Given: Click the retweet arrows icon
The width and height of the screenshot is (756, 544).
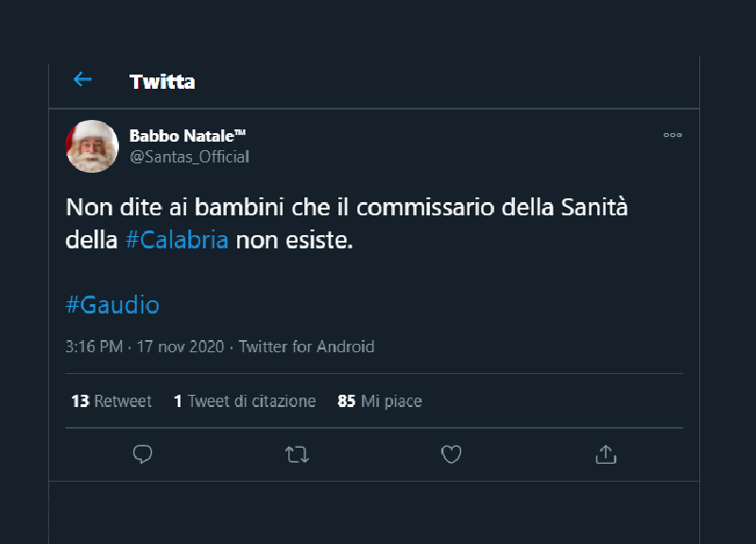Looking at the screenshot, I should [x=297, y=454].
